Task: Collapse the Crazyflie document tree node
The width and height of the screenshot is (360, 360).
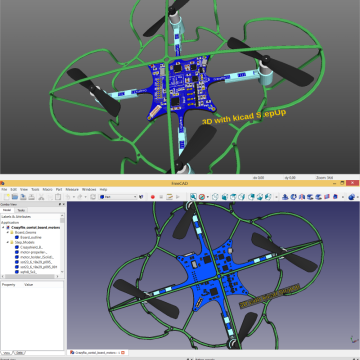Action: 3,227
